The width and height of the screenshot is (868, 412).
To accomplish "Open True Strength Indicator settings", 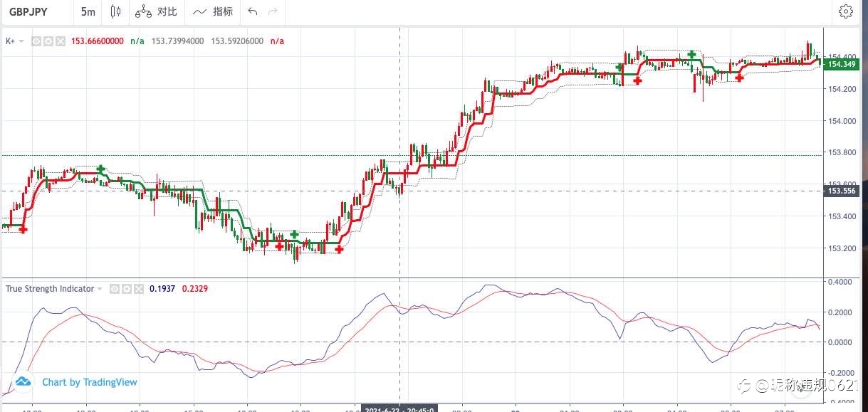I will click(127, 289).
